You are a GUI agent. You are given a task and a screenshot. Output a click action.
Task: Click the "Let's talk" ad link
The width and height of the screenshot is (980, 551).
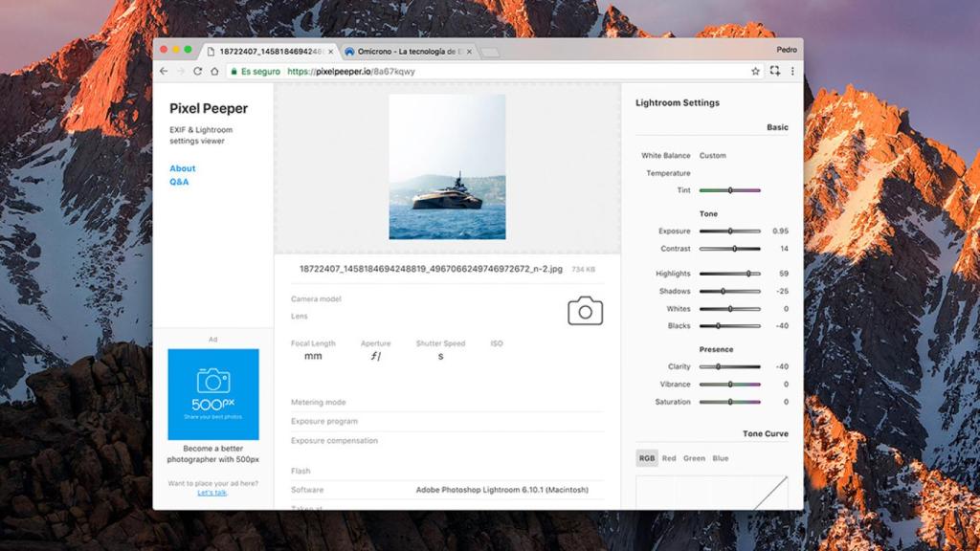212,493
